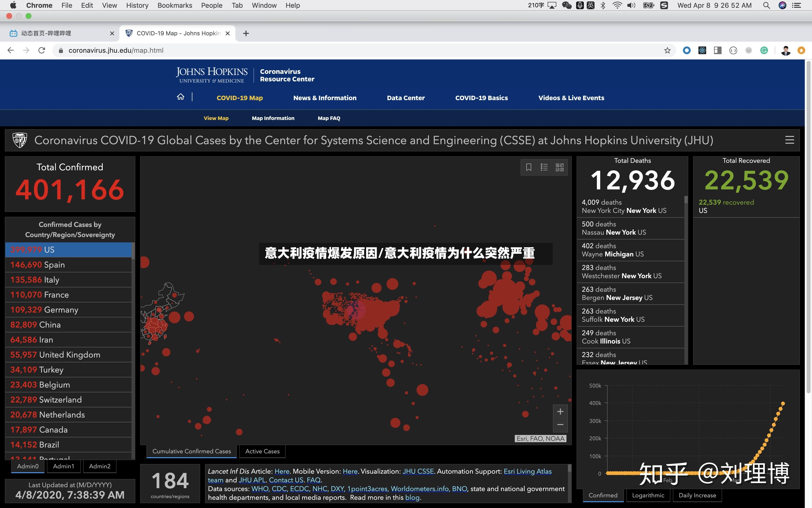
Task: Select Active Cases tab
Action: (x=262, y=451)
